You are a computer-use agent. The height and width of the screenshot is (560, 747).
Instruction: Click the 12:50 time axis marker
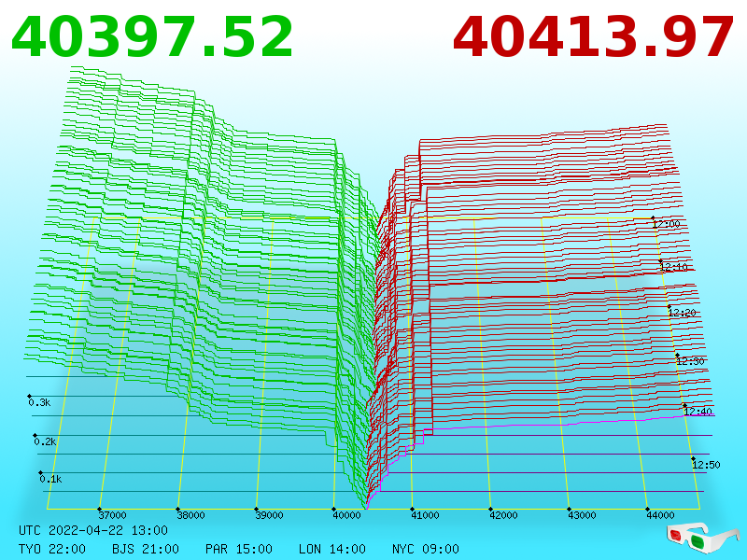tap(706, 464)
